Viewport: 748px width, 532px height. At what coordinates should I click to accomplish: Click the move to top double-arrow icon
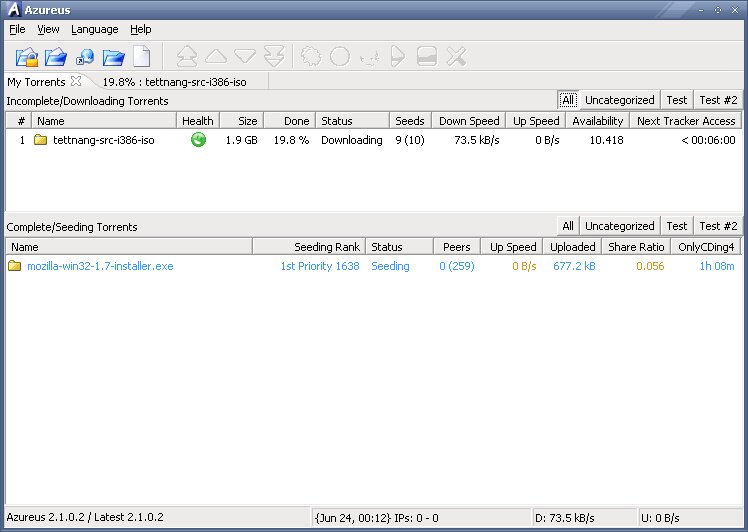[x=187, y=57]
